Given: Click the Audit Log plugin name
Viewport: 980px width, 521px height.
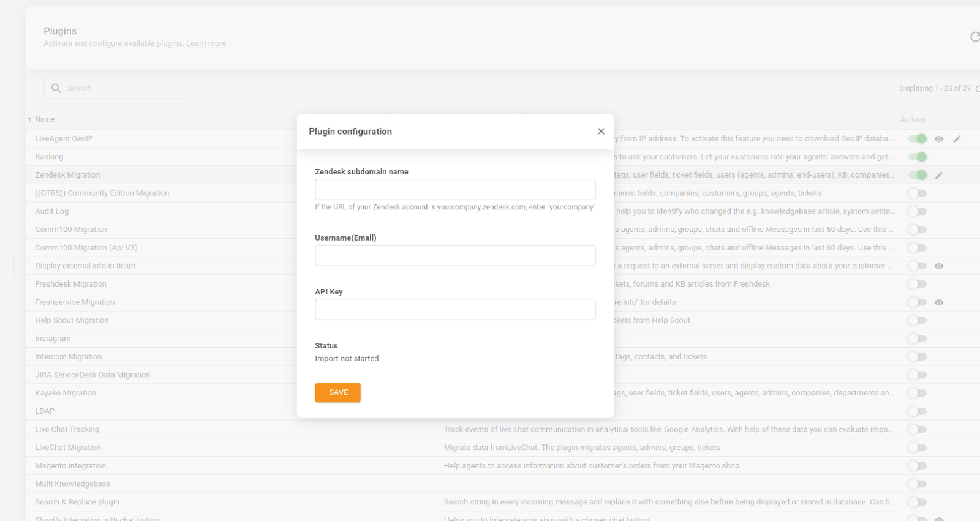Looking at the screenshot, I should point(52,211).
